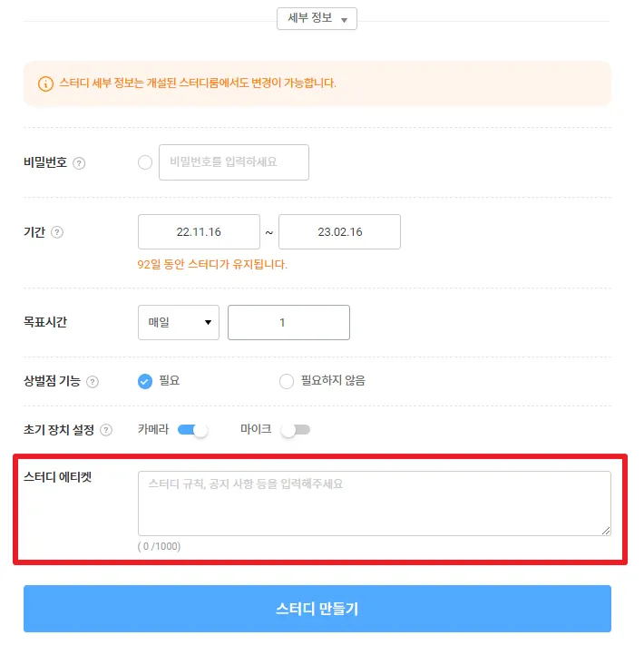This screenshot has width=644, height=645.
Task: Click the 스터디 에티켓 text area
Action: tap(374, 503)
